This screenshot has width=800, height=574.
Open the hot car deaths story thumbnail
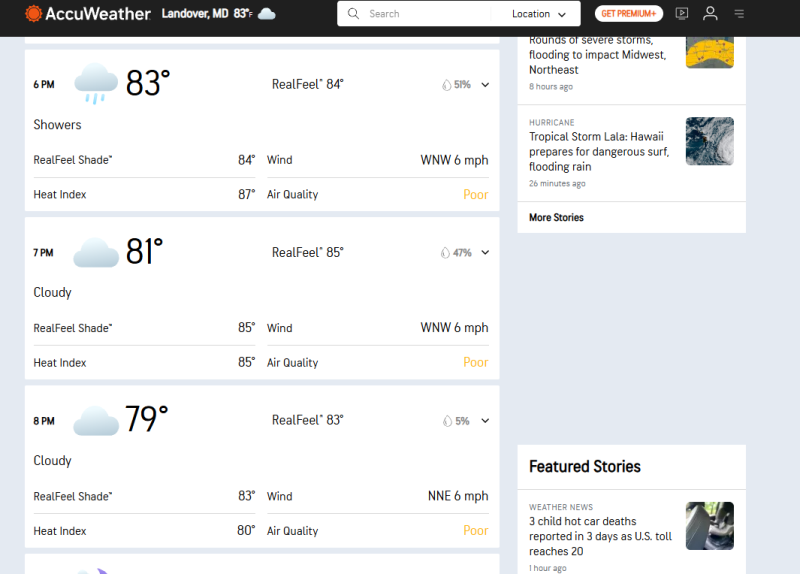(x=710, y=526)
